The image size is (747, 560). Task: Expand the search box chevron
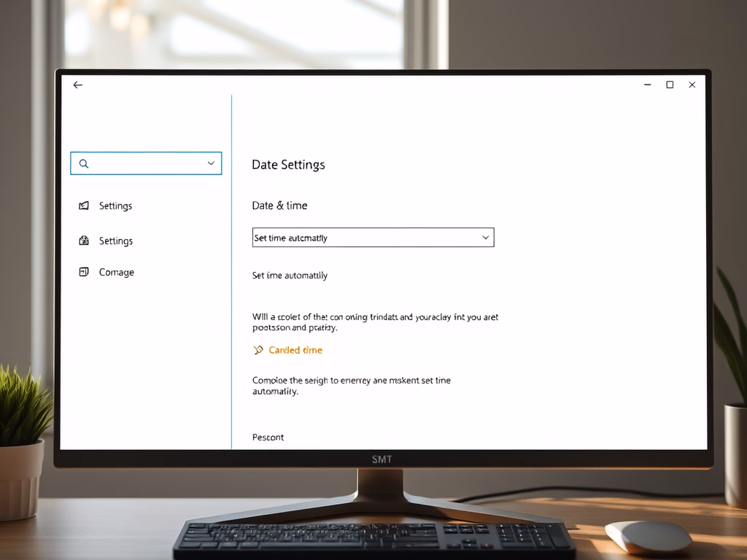point(211,163)
